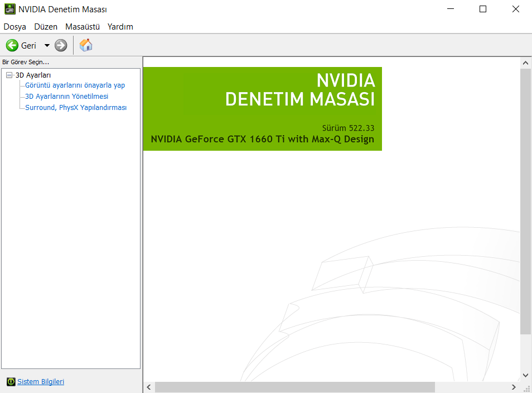Open the back history dropdown arrow

tap(47, 45)
